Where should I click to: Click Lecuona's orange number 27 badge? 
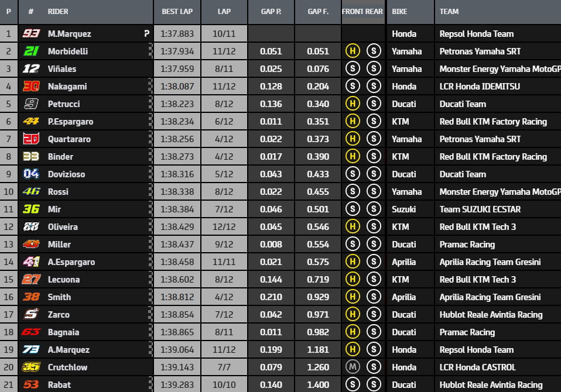[x=31, y=280]
